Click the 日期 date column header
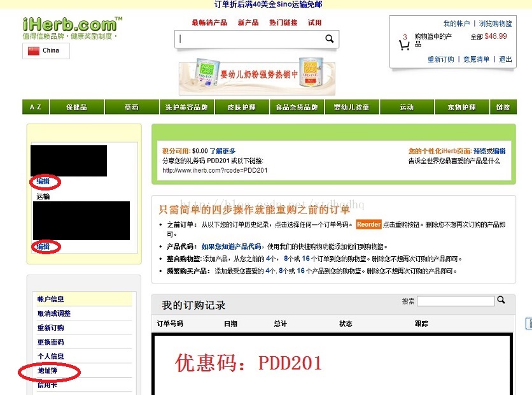 click(231, 324)
